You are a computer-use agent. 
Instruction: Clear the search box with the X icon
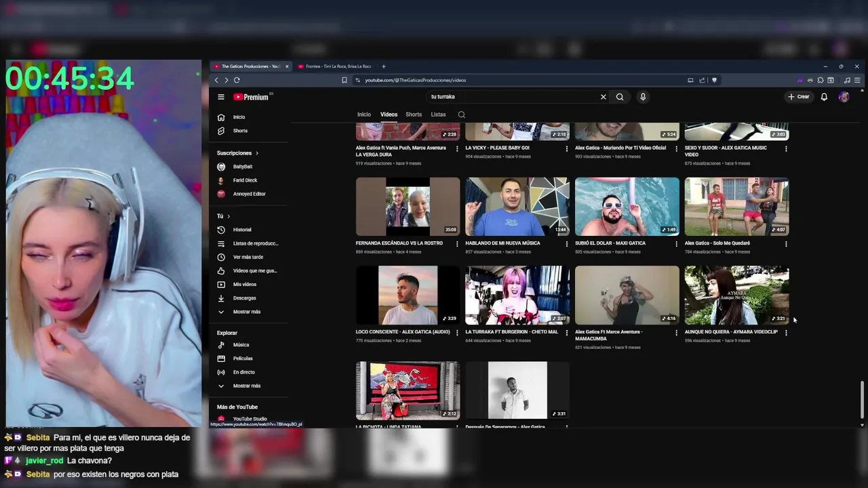point(603,97)
